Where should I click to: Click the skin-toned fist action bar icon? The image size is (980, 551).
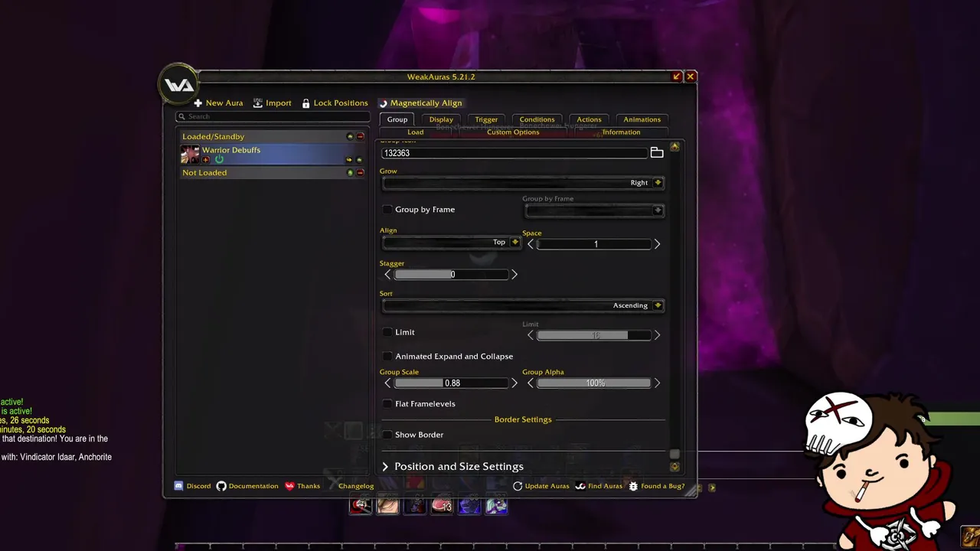point(387,505)
